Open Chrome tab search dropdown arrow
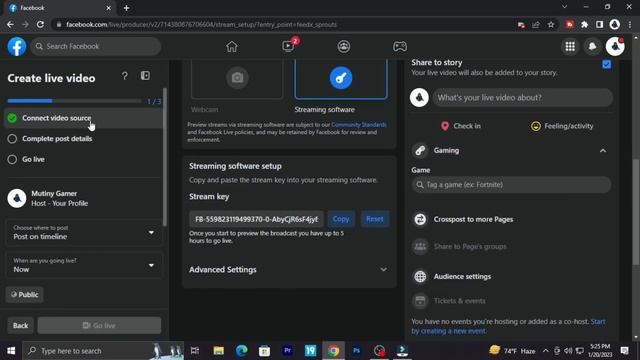 click(x=564, y=7)
